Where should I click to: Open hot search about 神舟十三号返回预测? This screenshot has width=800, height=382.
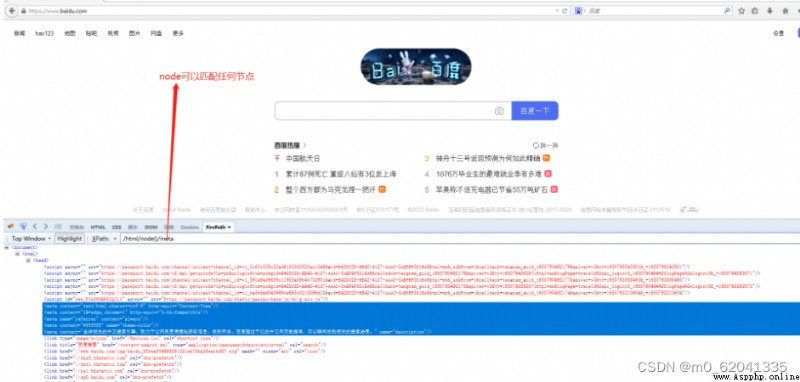488,159
